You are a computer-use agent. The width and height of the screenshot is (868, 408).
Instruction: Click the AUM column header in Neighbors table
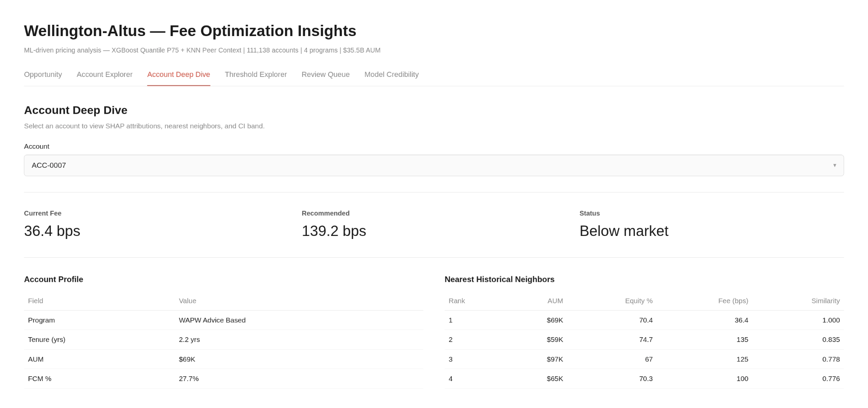click(555, 301)
